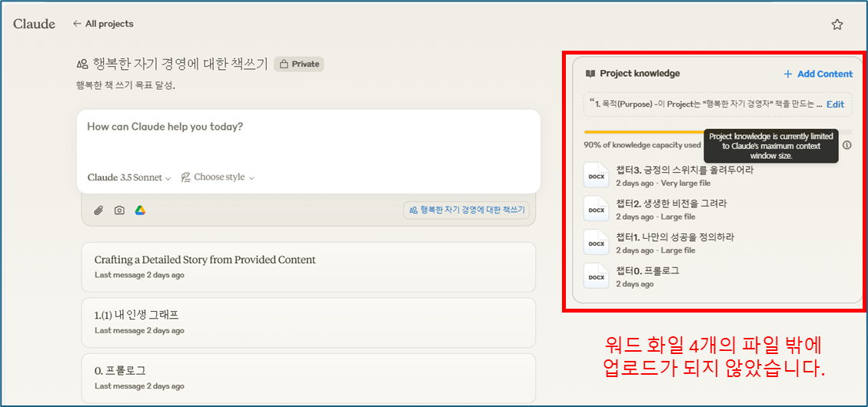Click the Claude logo
The image size is (868, 407).
point(35,24)
